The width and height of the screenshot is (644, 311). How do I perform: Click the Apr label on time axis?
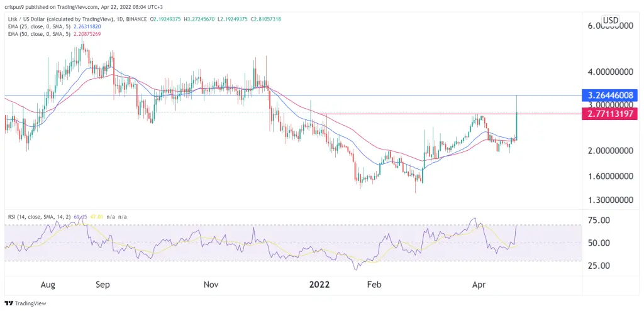tap(479, 285)
